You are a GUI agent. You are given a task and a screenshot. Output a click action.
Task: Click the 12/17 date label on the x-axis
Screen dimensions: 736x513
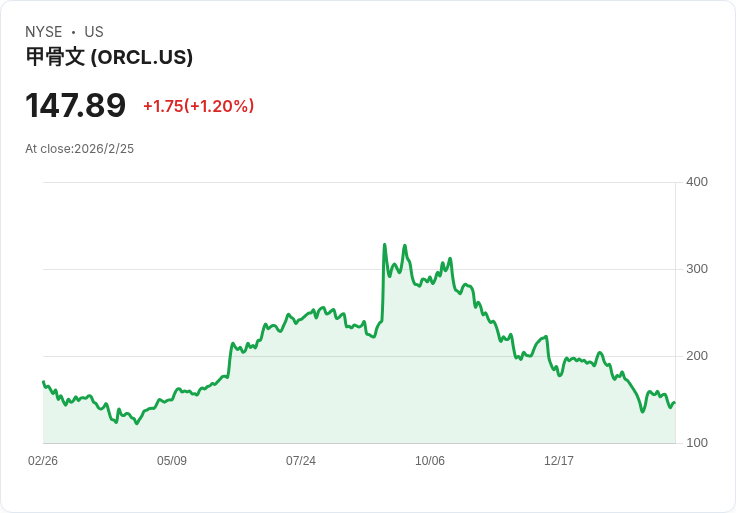pos(559,461)
